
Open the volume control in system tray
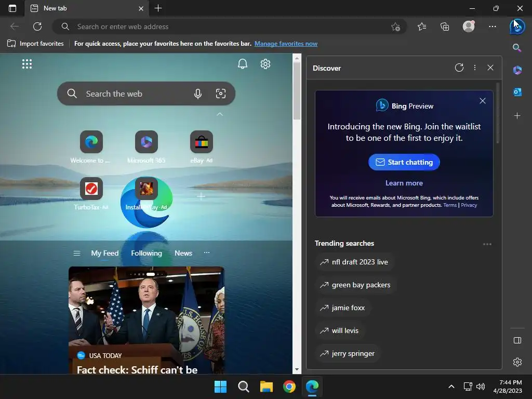[x=481, y=387]
